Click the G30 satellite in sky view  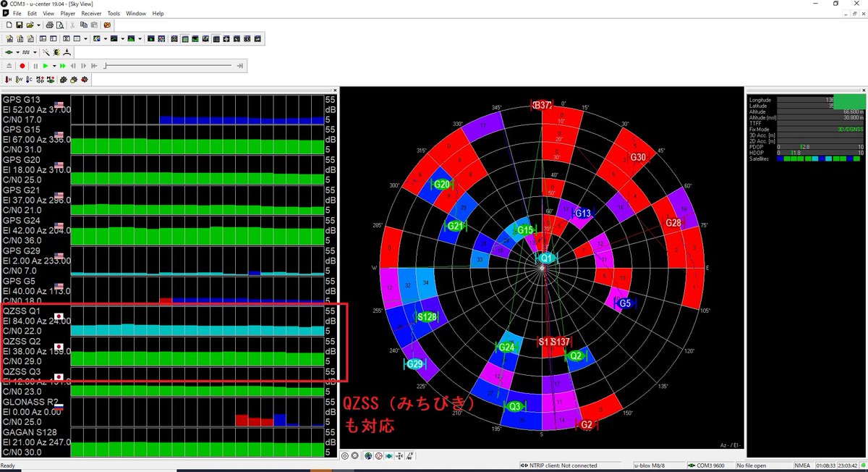[638, 157]
